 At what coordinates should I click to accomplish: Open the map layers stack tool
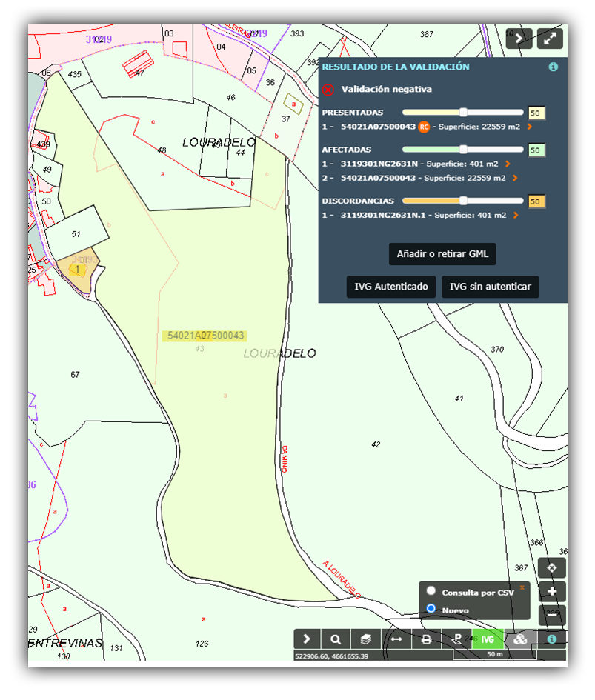(366, 640)
